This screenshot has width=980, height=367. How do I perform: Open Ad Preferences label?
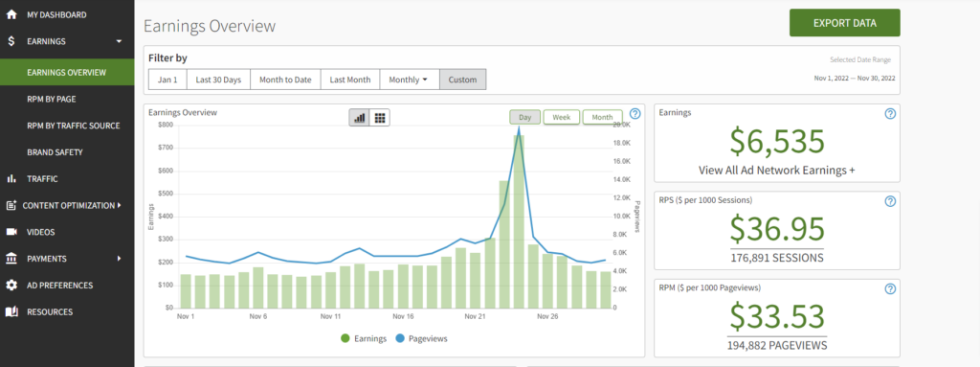click(59, 286)
